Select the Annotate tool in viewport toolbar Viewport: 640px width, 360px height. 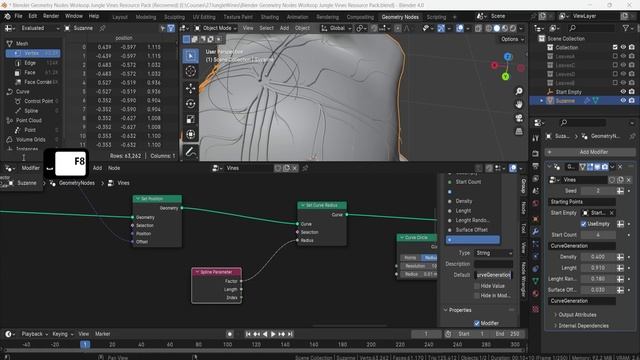coord(190,152)
